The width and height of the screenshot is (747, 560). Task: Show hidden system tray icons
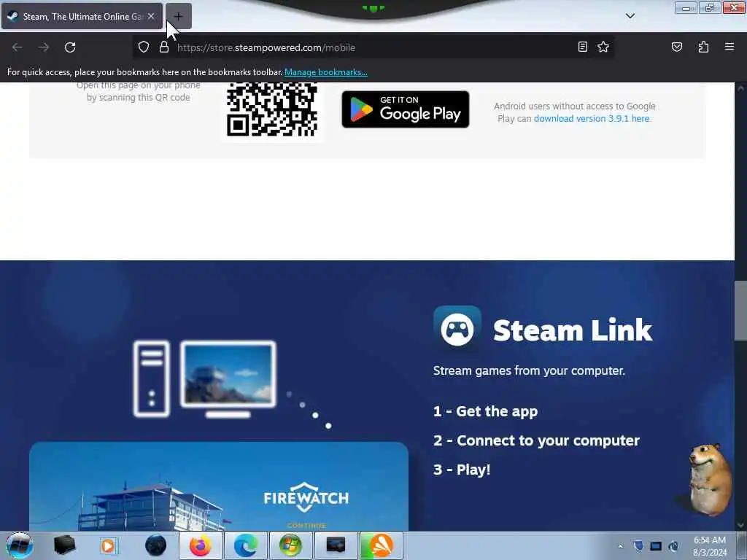tap(620, 546)
